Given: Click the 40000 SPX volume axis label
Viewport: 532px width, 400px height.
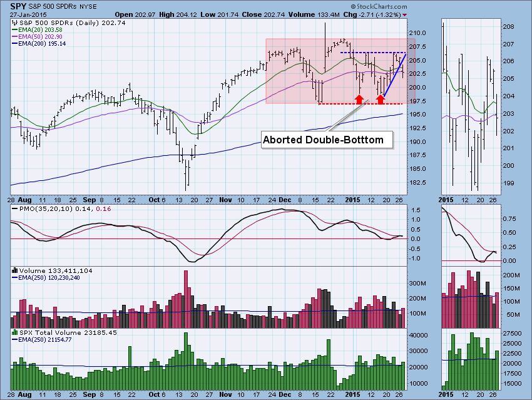Looking at the screenshot, I should tap(418, 335).
